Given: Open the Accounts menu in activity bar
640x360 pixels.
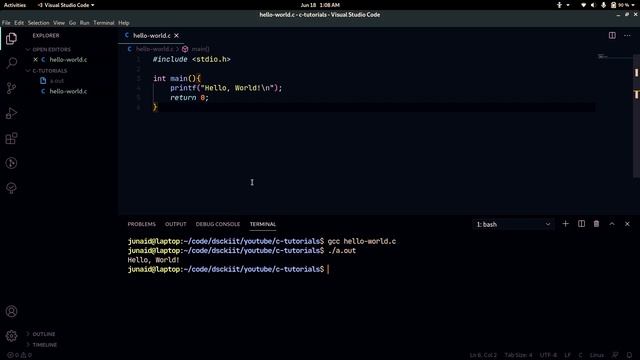Looking at the screenshot, I should tap(11, 311).
